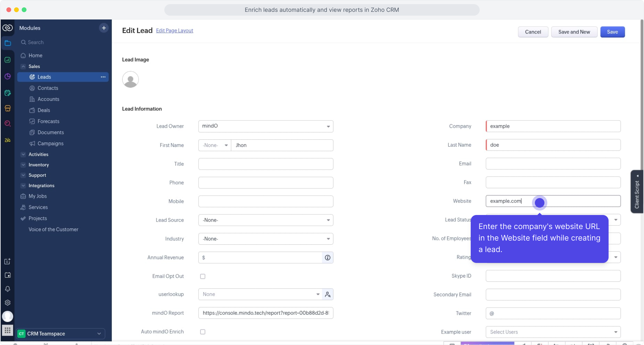
Task: Open the three-dot menu beside Leads
Action: click(103, 77)
